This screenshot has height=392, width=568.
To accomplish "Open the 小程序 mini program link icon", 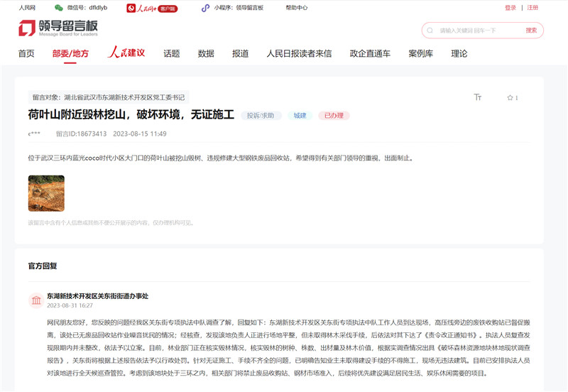I will 205,8.
